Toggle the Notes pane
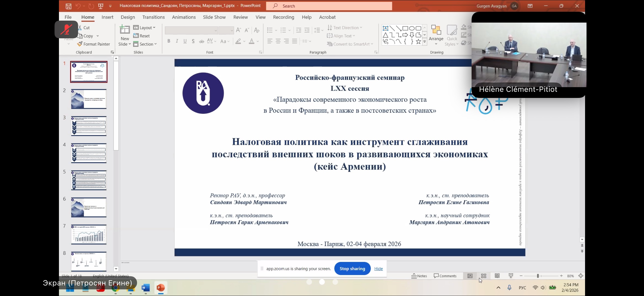The image size is (644, 296). tap(419, 276)
